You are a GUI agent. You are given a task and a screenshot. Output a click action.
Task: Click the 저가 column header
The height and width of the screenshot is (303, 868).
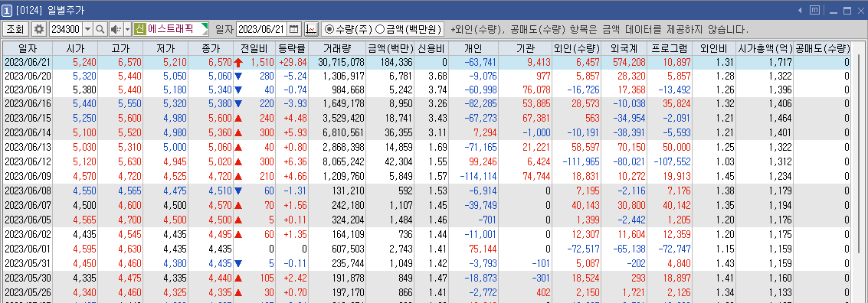coord(165,49)
